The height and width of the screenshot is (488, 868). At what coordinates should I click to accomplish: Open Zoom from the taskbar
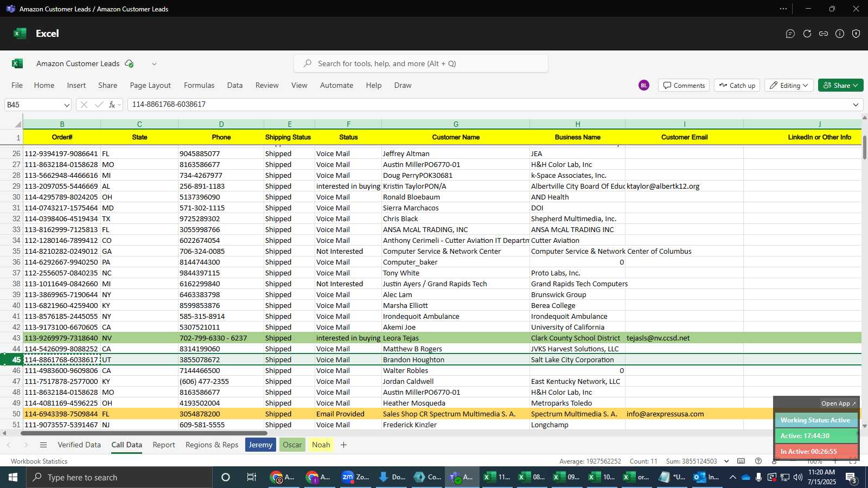point(355,477)
